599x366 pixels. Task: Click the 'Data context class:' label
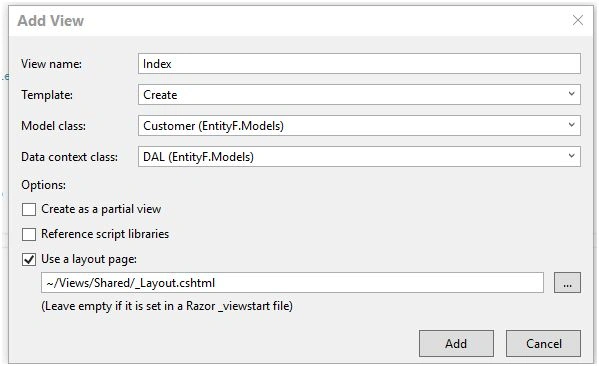coord(70,157)
